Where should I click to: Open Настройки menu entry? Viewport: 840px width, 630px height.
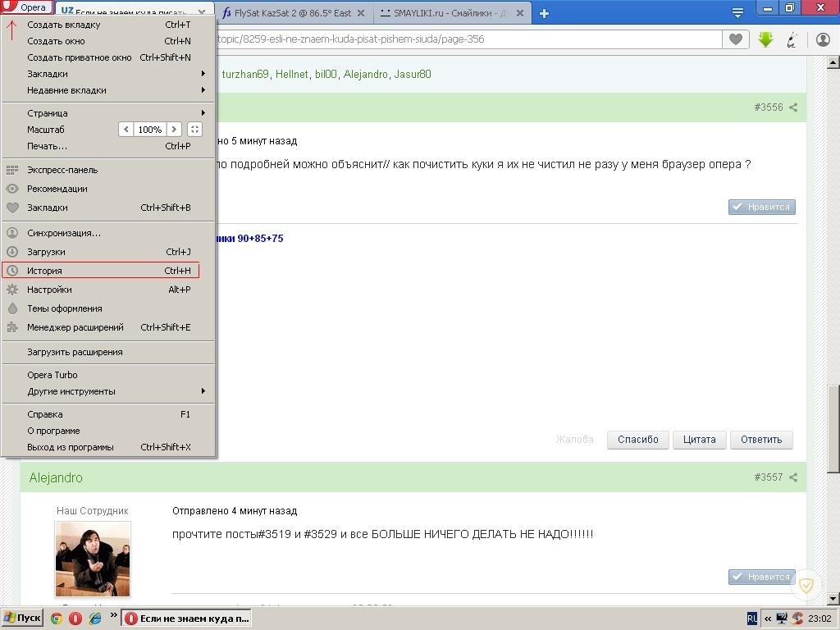[108, 290]
